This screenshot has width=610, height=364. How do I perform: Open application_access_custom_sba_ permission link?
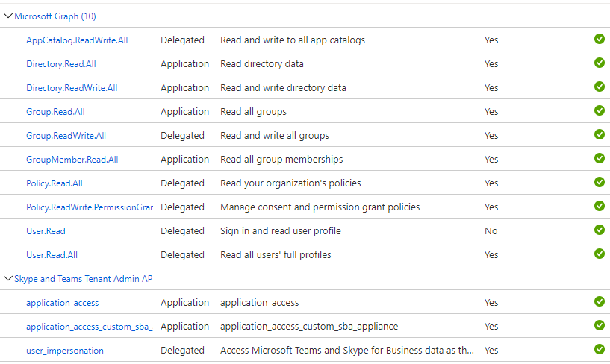[90, 327]
